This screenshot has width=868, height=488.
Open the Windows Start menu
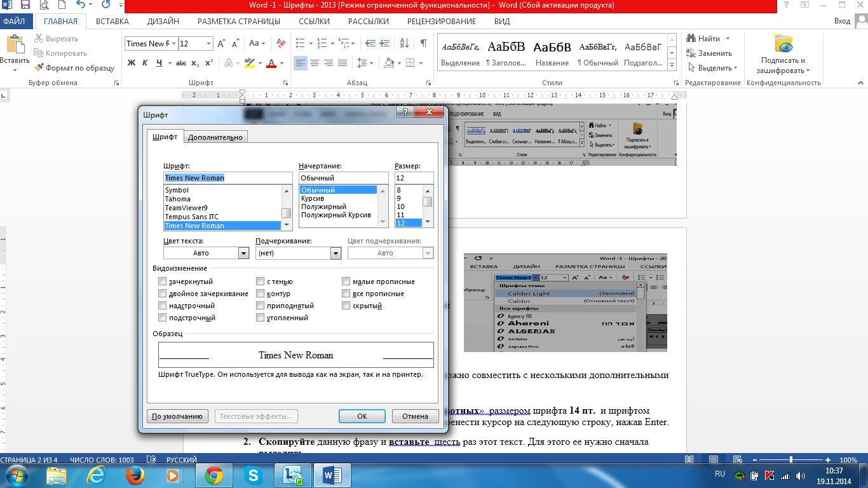click(16, 474)
